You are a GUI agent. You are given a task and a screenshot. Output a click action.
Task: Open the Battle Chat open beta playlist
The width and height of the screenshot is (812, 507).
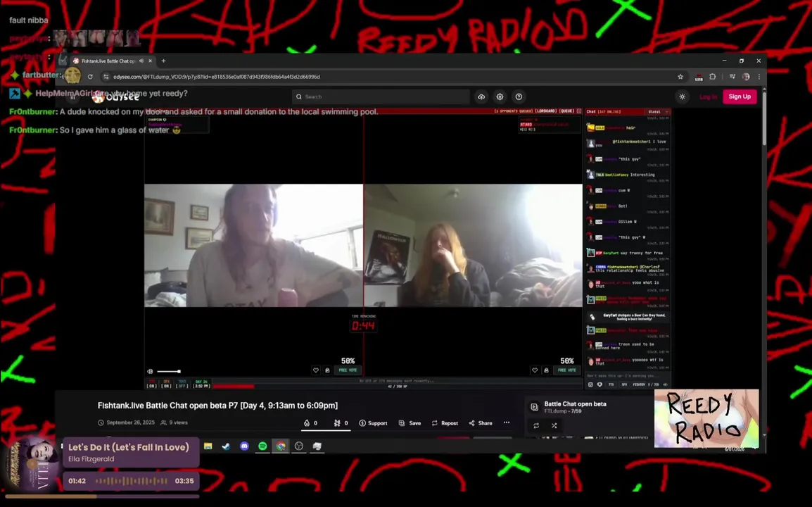(x=576, y=403)
